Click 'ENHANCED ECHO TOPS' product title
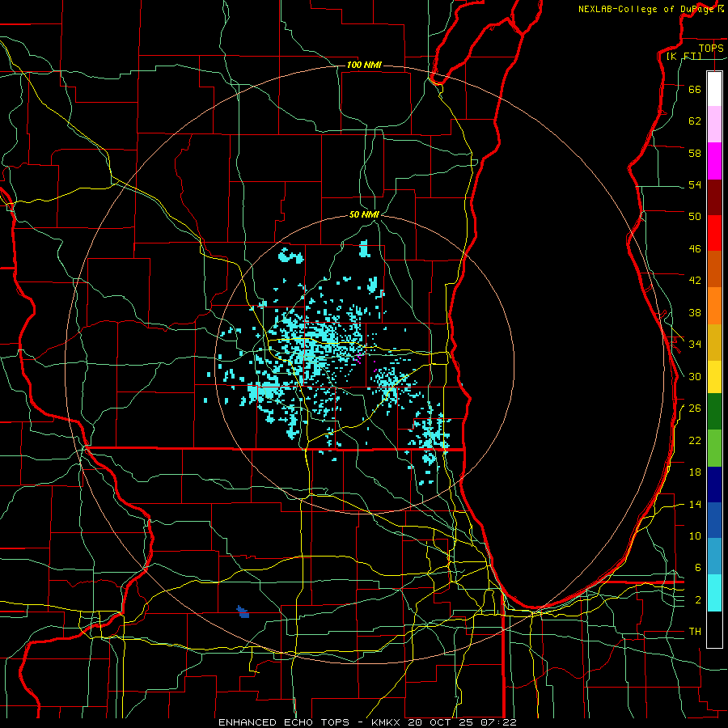Image resolution: width=728 pixels, height=728 pixels. pos(284,722)
